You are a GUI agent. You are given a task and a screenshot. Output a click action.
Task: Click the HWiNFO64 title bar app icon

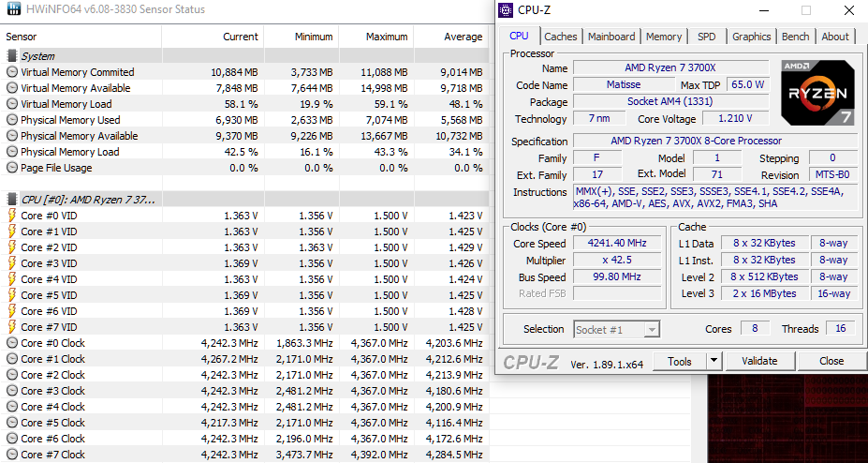14,9
